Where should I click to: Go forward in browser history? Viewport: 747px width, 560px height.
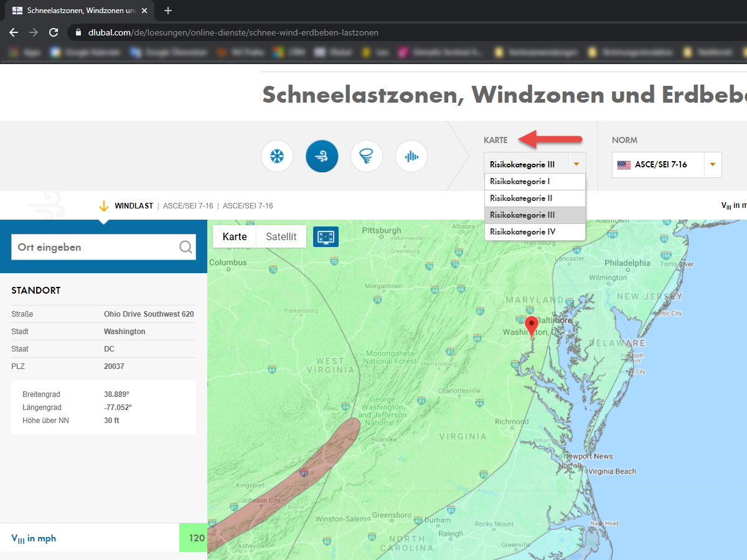coord(34,32)
